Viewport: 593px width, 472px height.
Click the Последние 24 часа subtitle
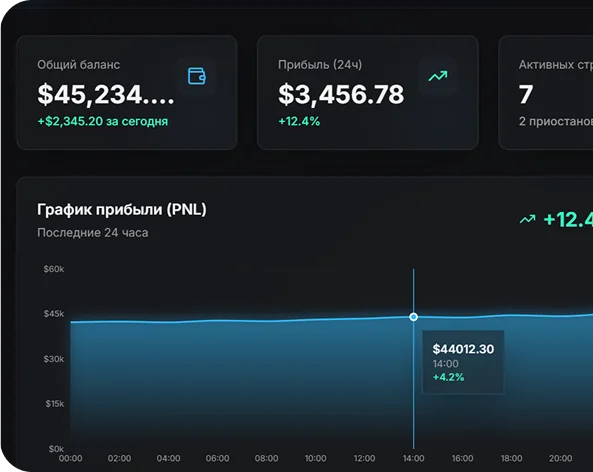(93, 233)
